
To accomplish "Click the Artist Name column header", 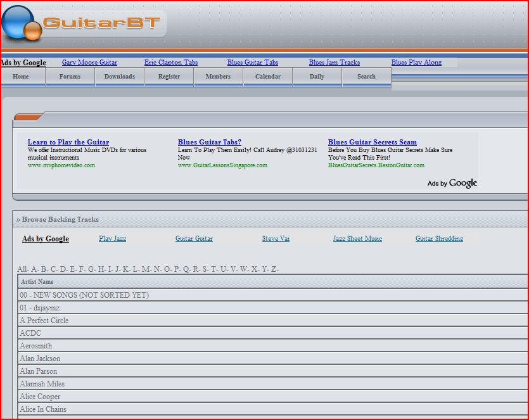I will click(37, 282).
